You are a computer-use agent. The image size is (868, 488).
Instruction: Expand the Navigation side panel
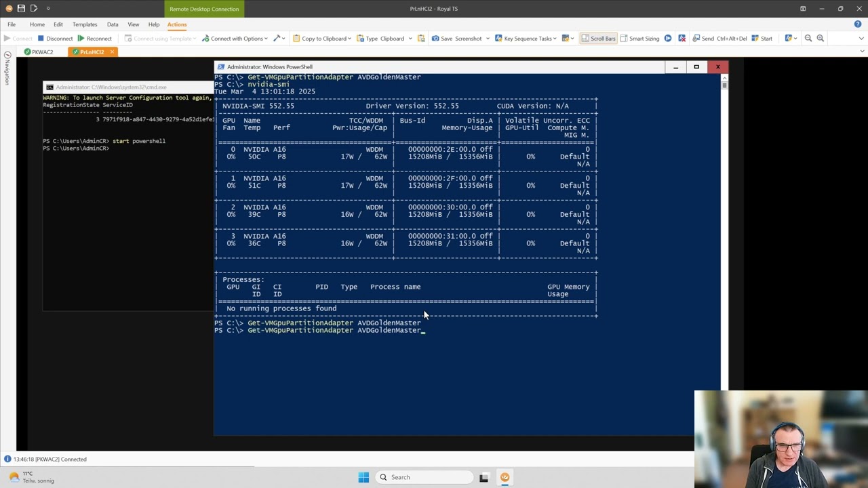[x=7, y=68]
